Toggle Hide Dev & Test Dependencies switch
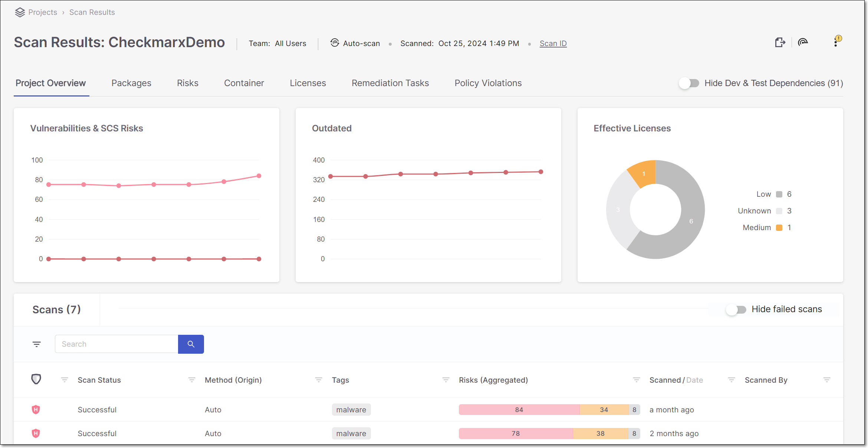Image resolution: width=868 pixels, height=448 pixels. tap(689, 83)
